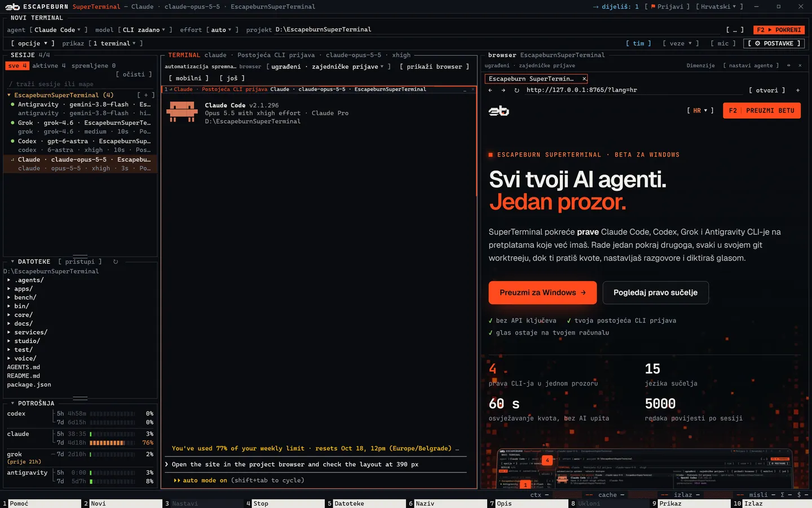Screen dimensions: 812x508
Task: Expand browser panel width arrows icon
Action: [788, 65]
